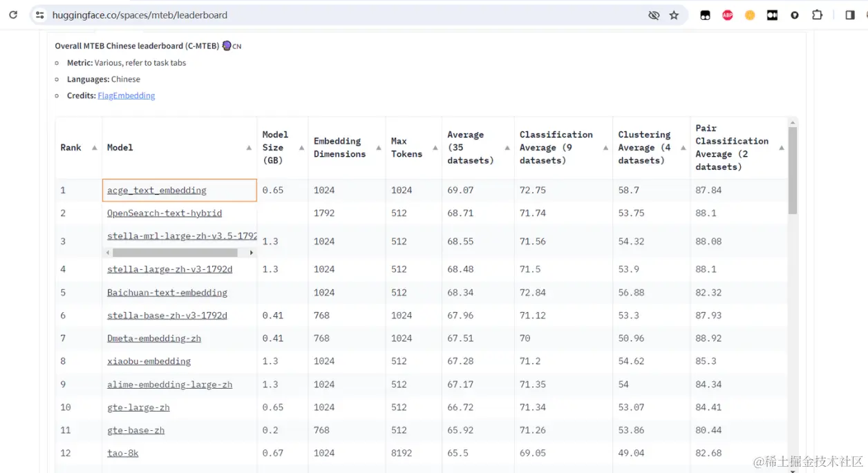Open the FlagEmbedding credits link
This screenshot has height=473, width=868.
126,96
